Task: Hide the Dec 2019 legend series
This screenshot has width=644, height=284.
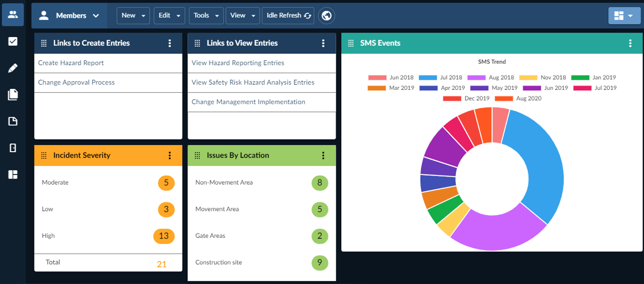Action: (466, 98)
